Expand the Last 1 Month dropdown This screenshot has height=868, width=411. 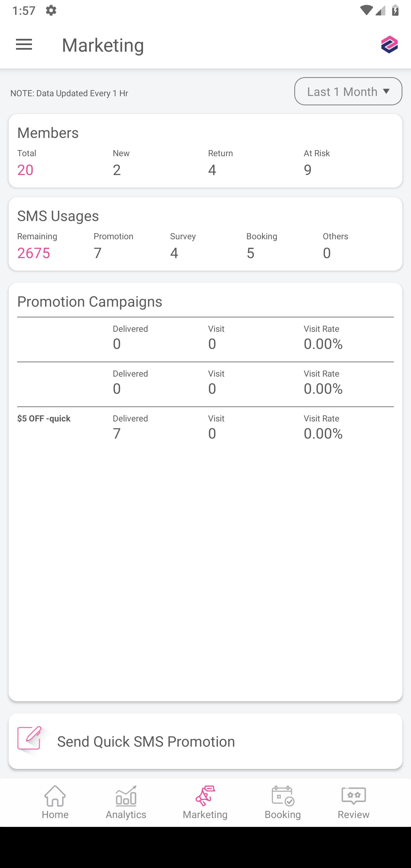[348, 91]
